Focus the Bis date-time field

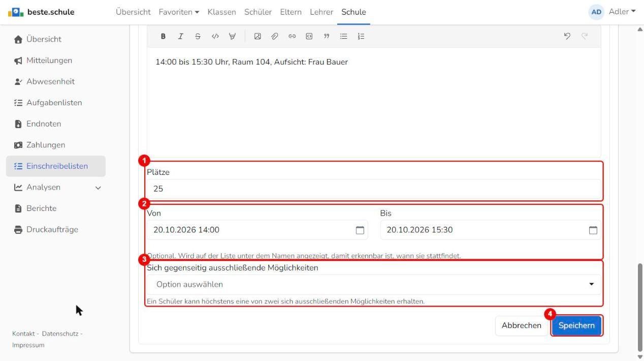[x=491, y=230]
